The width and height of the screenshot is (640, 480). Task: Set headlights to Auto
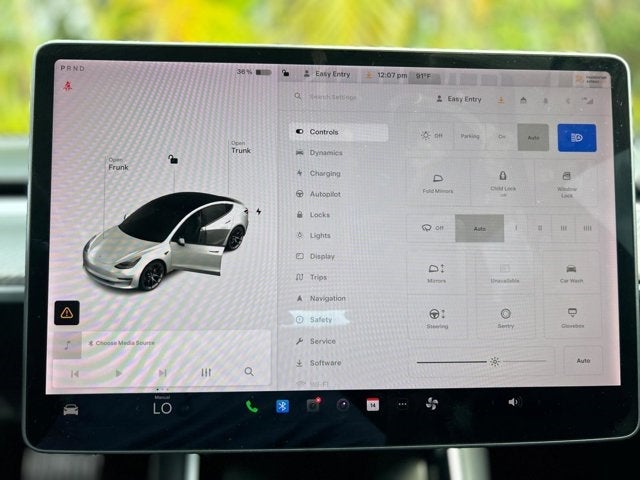tap(533, 138)
